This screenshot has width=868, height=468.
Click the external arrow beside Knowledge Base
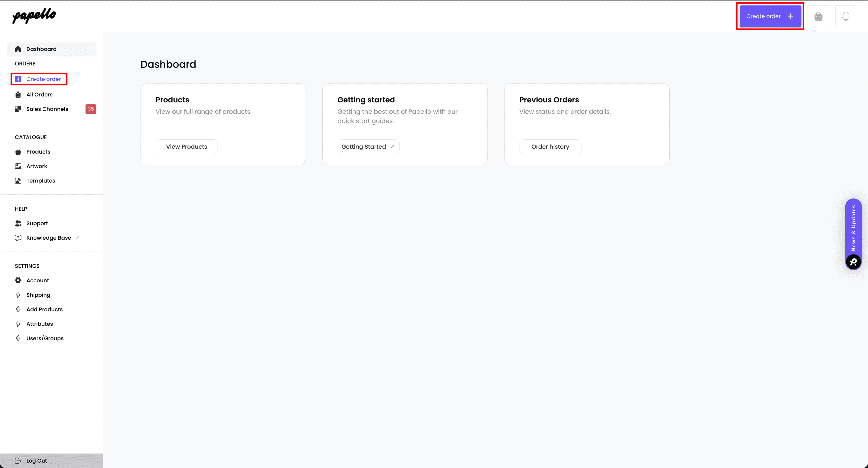pyautogui.click(x=77, y=237)
